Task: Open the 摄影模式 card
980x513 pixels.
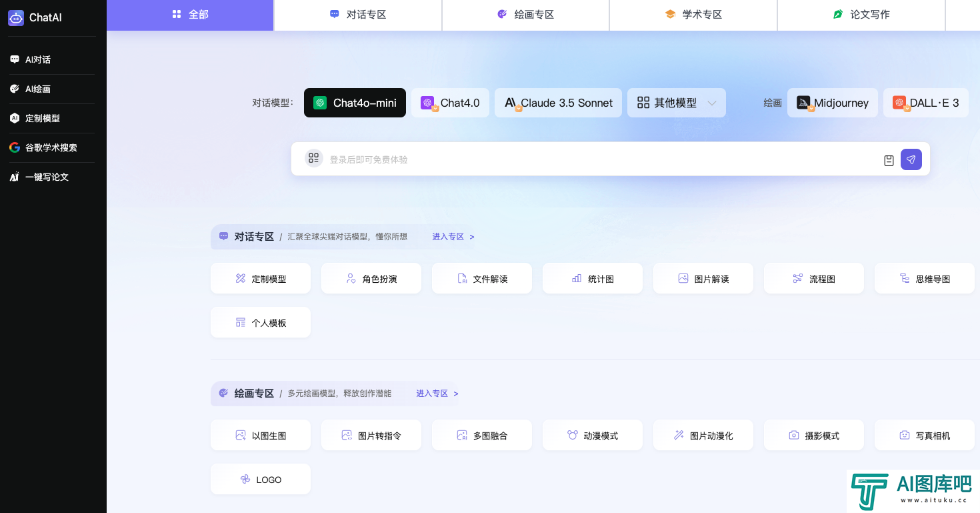Action: point(814,435)
